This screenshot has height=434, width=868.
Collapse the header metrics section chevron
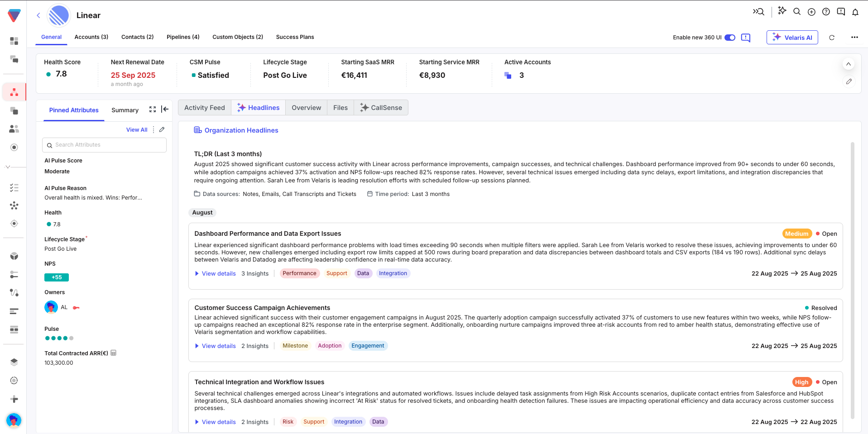coord(848,64)
